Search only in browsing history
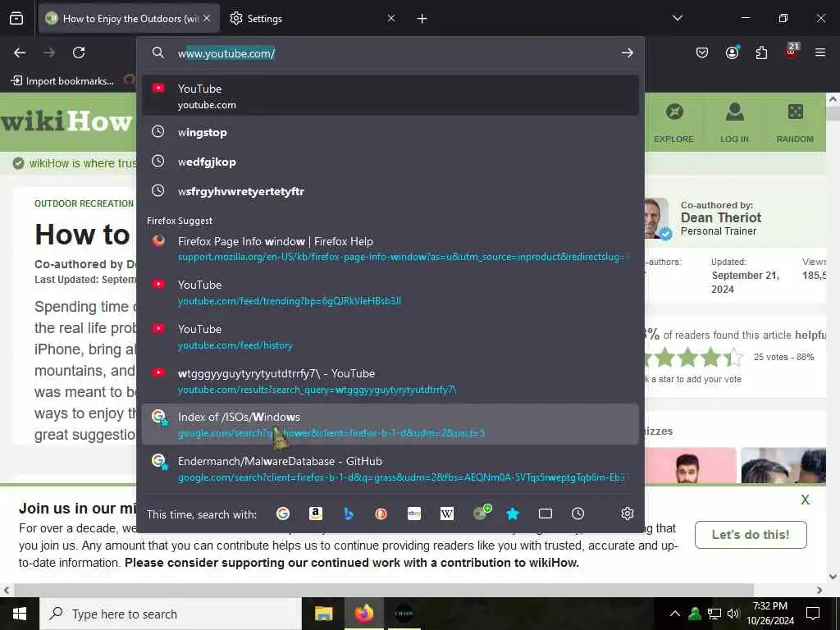Viewport: 840px width, 630px height. 578,514
